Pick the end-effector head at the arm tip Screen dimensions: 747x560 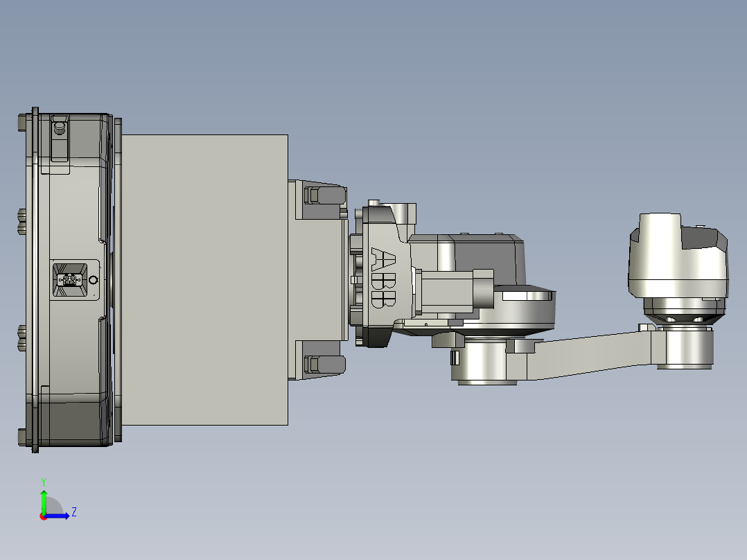tap(679, 267)
